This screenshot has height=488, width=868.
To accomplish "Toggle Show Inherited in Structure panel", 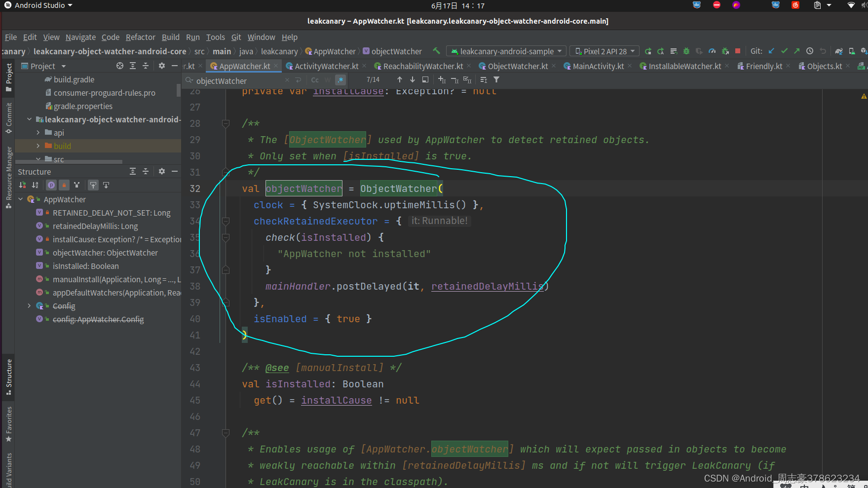I will (x=76, y=185).
